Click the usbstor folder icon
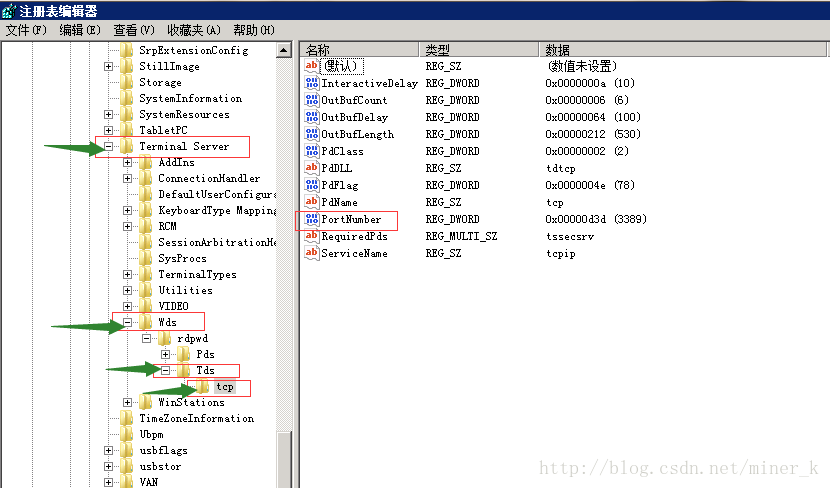The height and width of the screenshot is (488, 830). (x=127, y=466)
